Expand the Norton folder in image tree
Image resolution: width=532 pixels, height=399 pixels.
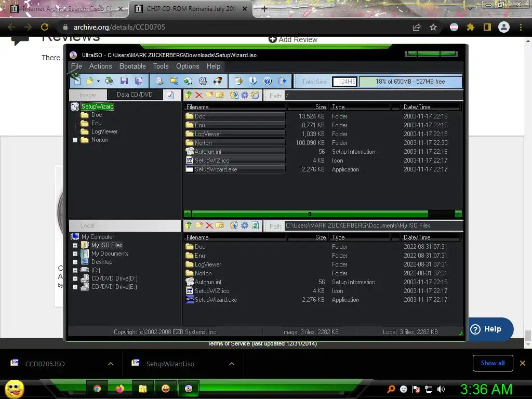tap(75, 140)
